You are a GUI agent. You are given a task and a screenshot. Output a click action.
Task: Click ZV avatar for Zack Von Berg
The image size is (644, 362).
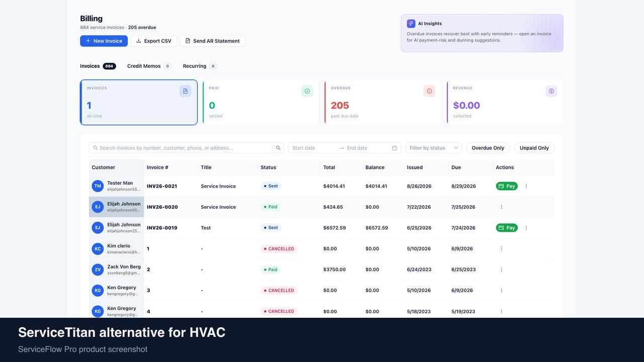point(98,269)
